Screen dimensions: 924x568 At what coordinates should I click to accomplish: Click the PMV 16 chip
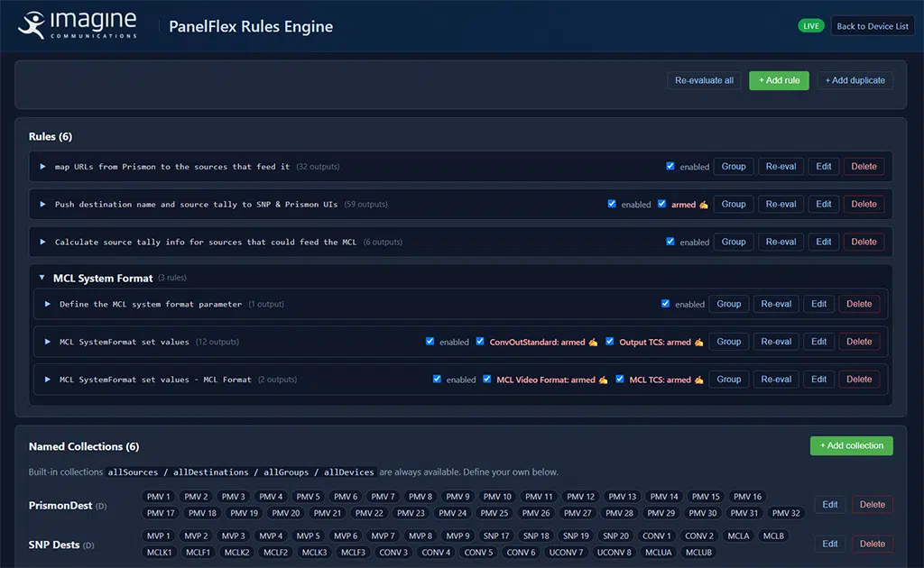[x=748, y=497]
